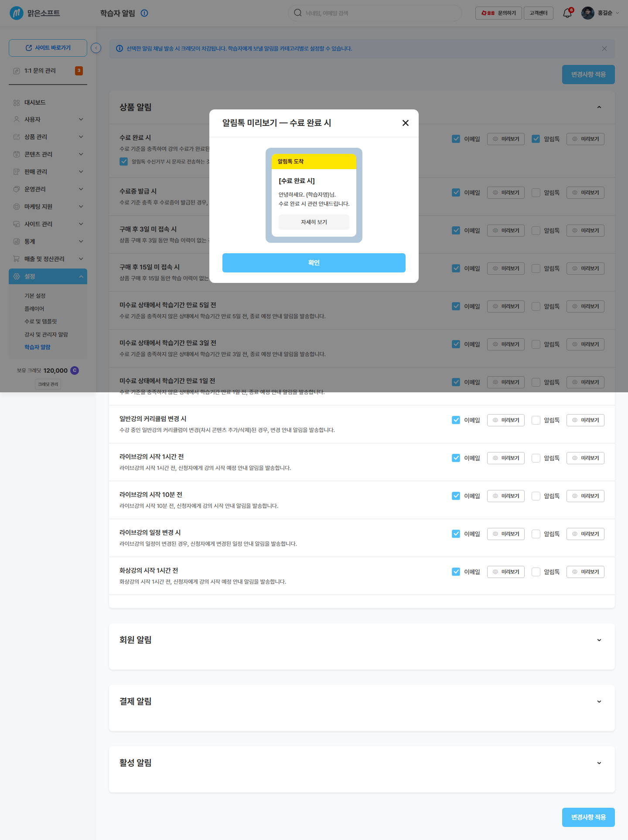Preview alimtalk for 라이브강의 일정 변경 시

585,534
